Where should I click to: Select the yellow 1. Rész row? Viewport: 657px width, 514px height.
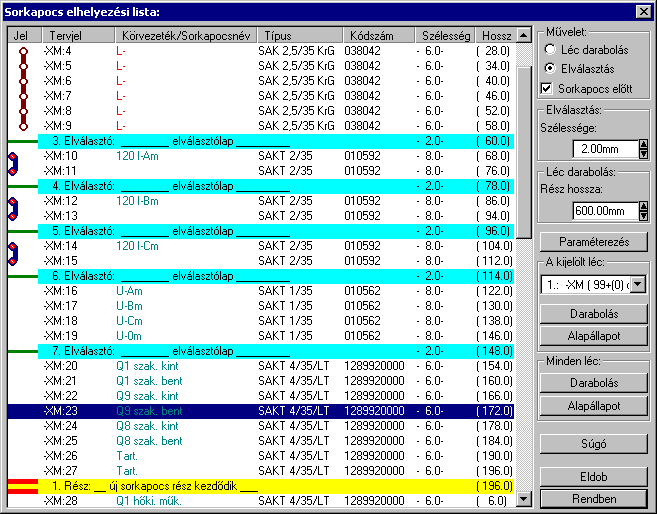click(261, 486)
